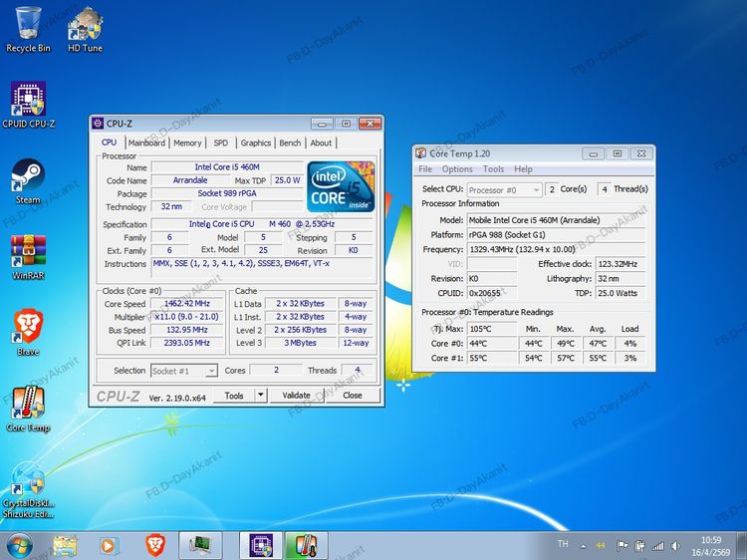Open the taskbar clock showing 10:59
This screenshot has width=747, height=560.
click(711, 546)
